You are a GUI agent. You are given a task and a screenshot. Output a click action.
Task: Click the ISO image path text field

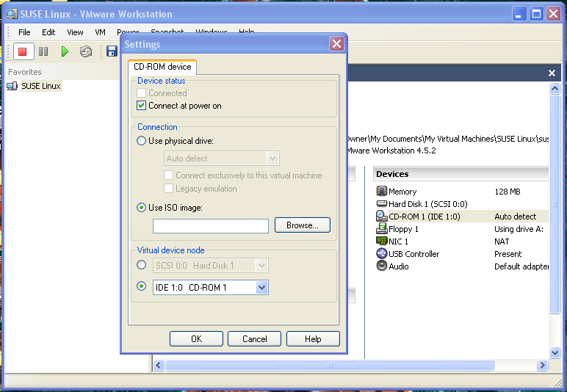click(210, 226)
